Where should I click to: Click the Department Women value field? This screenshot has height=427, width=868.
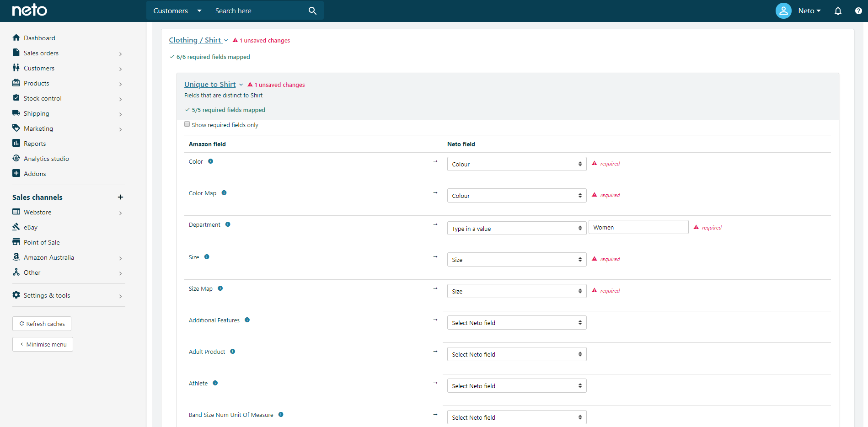tap(638, 227)
